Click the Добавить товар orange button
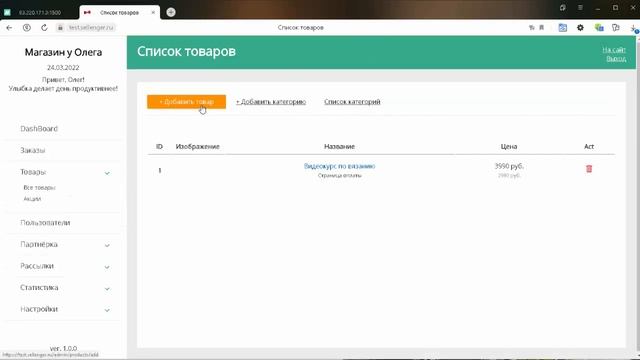Image resolution: width=640 pixels, height=360 pixels. click(187, 102)
